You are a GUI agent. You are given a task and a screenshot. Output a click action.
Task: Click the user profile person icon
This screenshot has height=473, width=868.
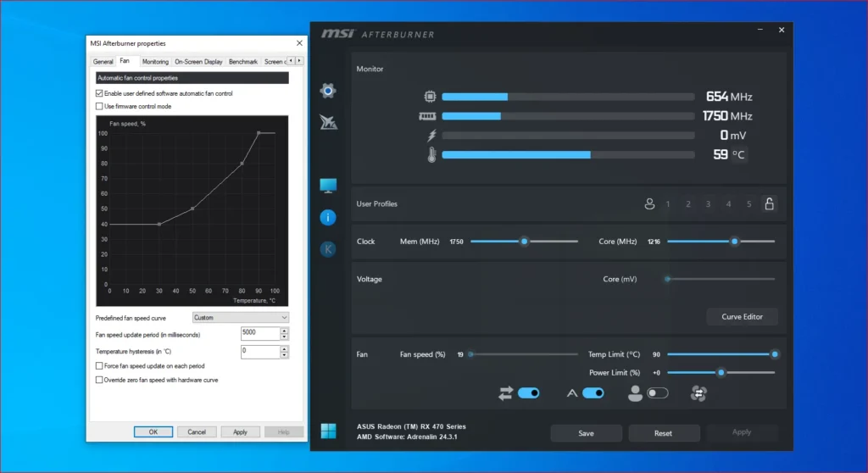pos(649,203)
